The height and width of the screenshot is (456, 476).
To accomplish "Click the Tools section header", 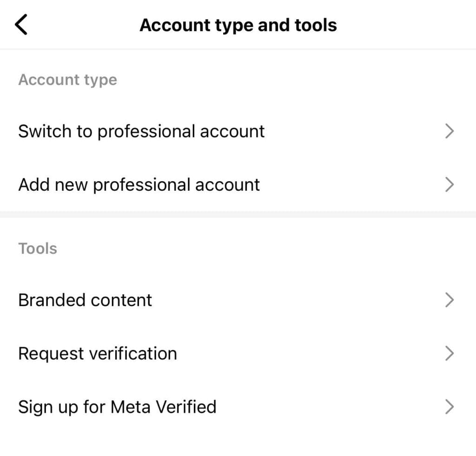I will 38,248.
